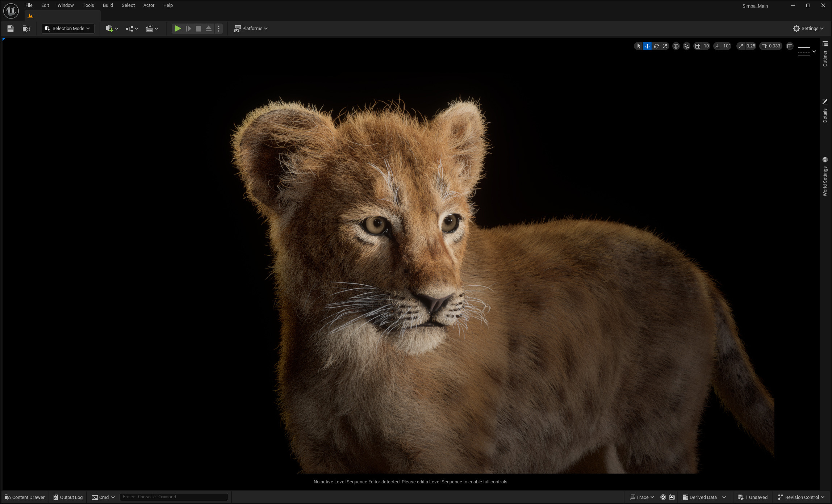832x504 pixels.
Task: Click the trace snapshot camera icon
Action: [x=672, y=497]
